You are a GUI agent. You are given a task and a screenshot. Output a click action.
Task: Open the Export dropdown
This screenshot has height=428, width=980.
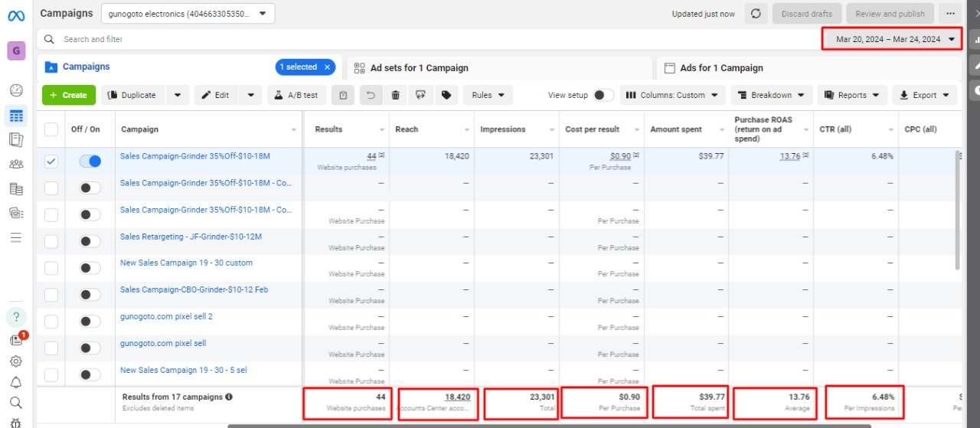tap(925, 95)
